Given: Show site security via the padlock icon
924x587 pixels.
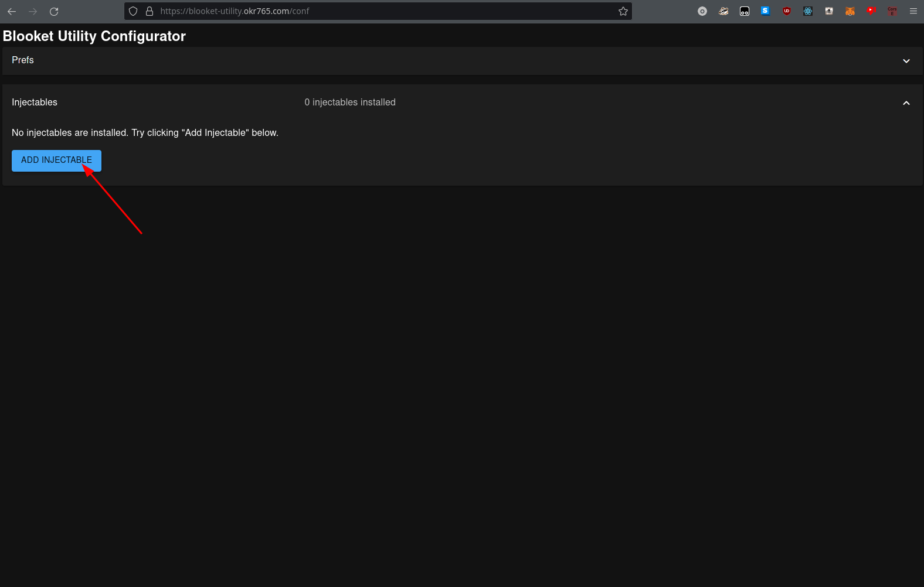Looking at the screenshot, I should [x=150, y=11].
